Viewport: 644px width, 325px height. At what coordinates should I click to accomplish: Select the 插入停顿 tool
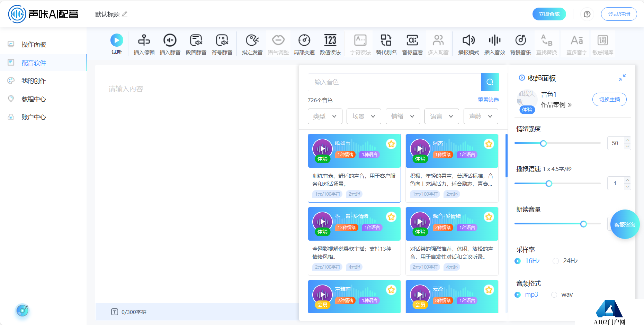144,44
